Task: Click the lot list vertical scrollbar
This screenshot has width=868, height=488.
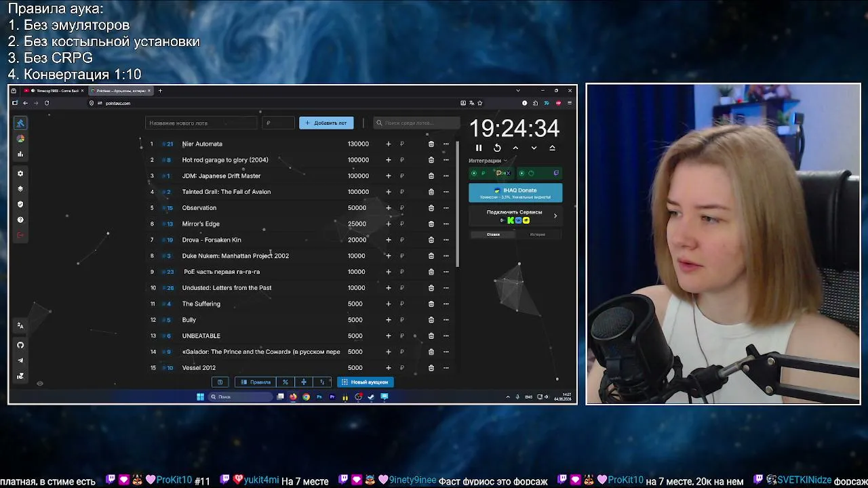Action: 458,203
